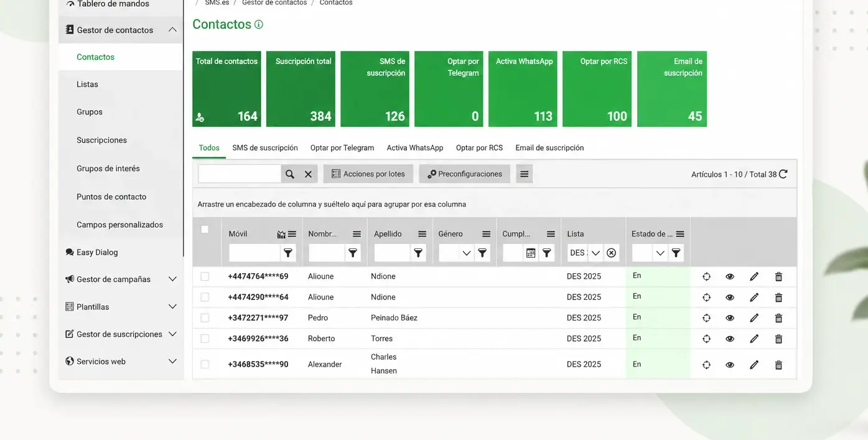Open the Nombre column menu icon
This screenshot has height=440, width=868.
[x=357, y=234]
